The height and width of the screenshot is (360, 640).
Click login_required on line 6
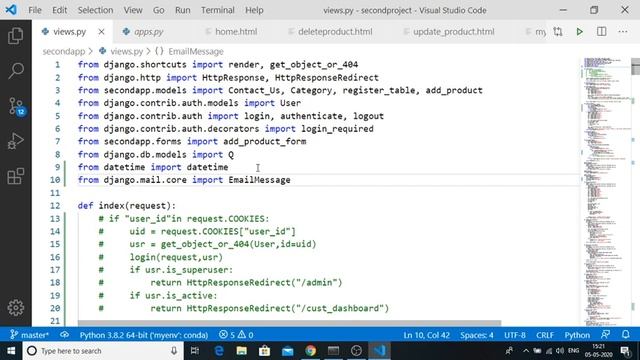[337, 129]
